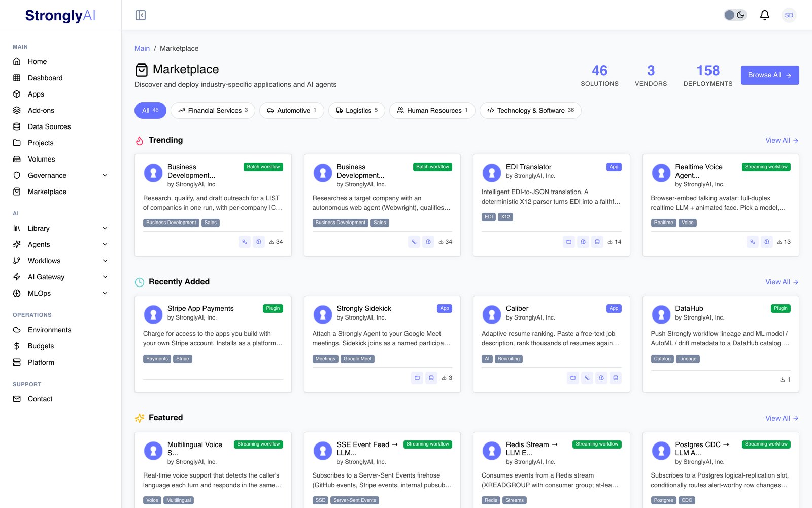Screen dimensions: 812x508
Task: Click the StronglyAI logo
Action: pyautogui.click(x=60, y=15)
